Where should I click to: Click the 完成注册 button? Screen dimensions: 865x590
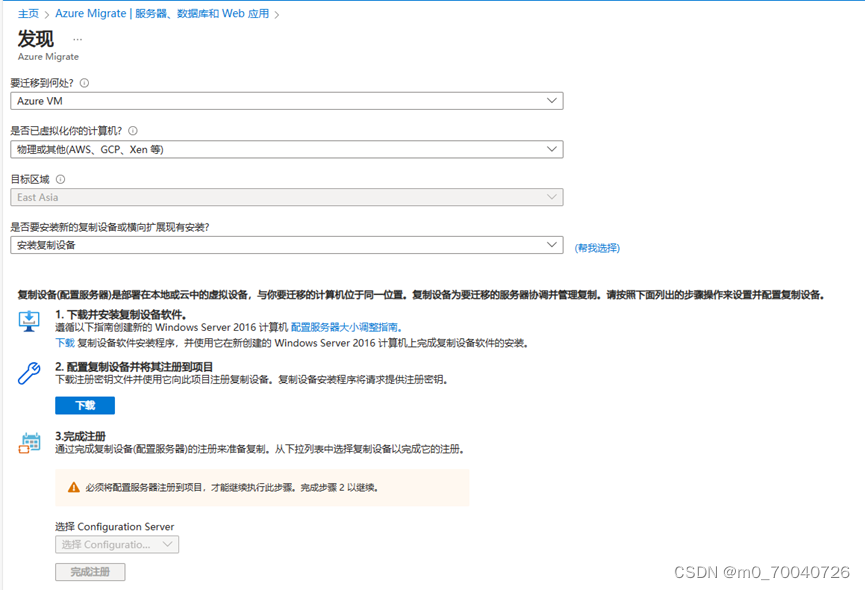pos(90,572)
